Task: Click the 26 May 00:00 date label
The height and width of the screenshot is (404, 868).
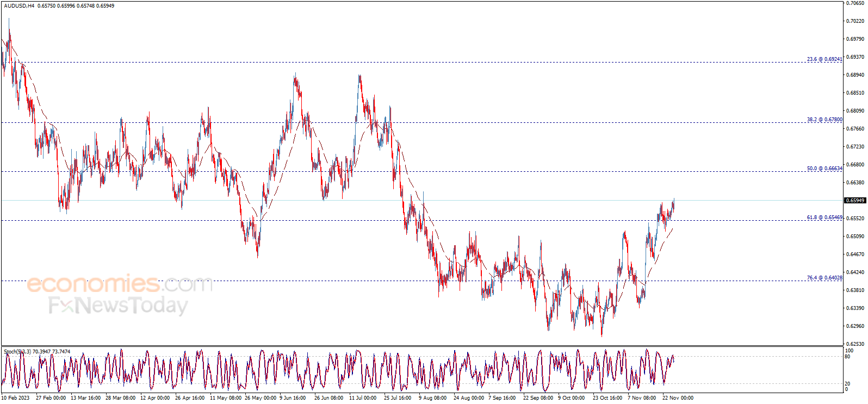Action: 261,398
